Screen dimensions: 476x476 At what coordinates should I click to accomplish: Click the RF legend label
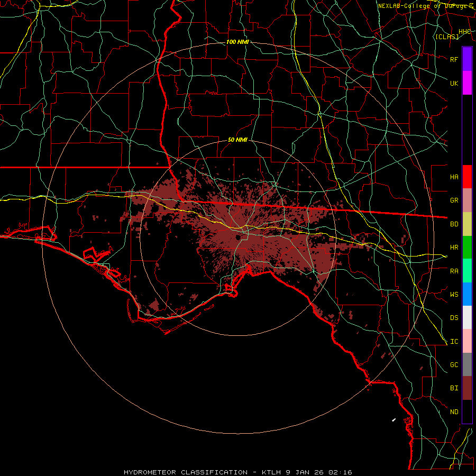pos(454,59)
